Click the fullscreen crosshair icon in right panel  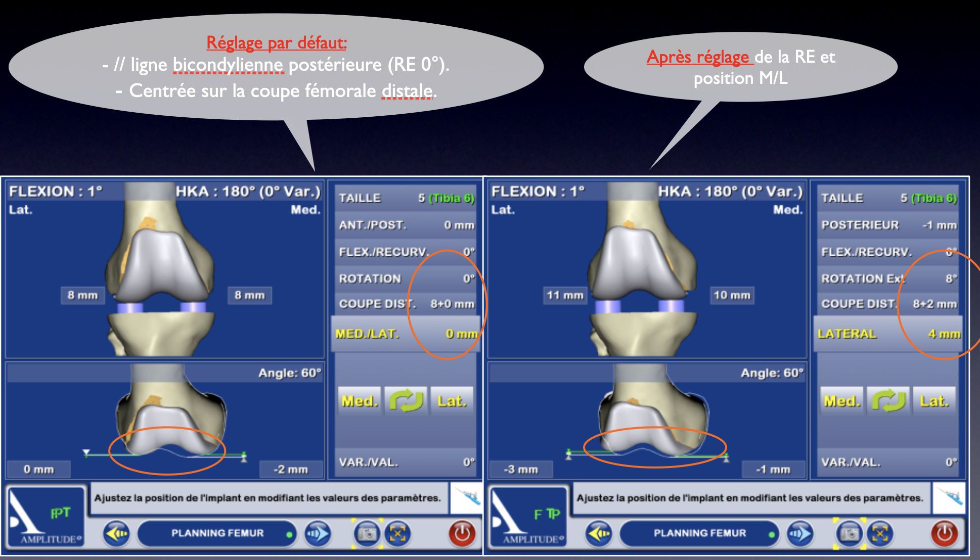click(x=880, y=534)
